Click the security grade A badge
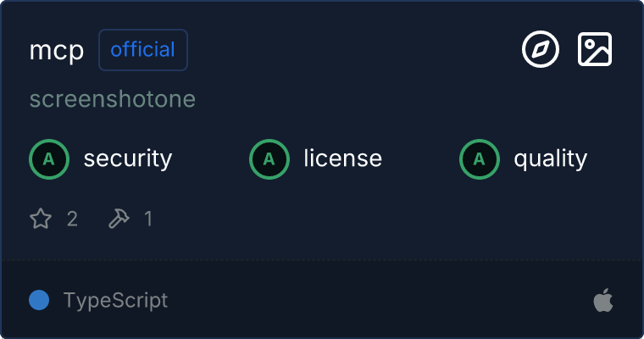 [x=49, y=158]
